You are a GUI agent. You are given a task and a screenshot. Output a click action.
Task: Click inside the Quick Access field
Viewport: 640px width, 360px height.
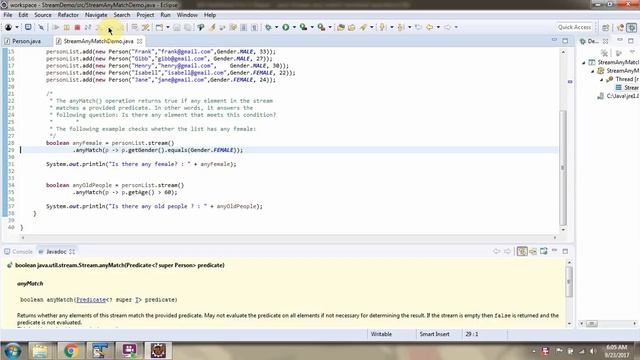tap(574, 27)
